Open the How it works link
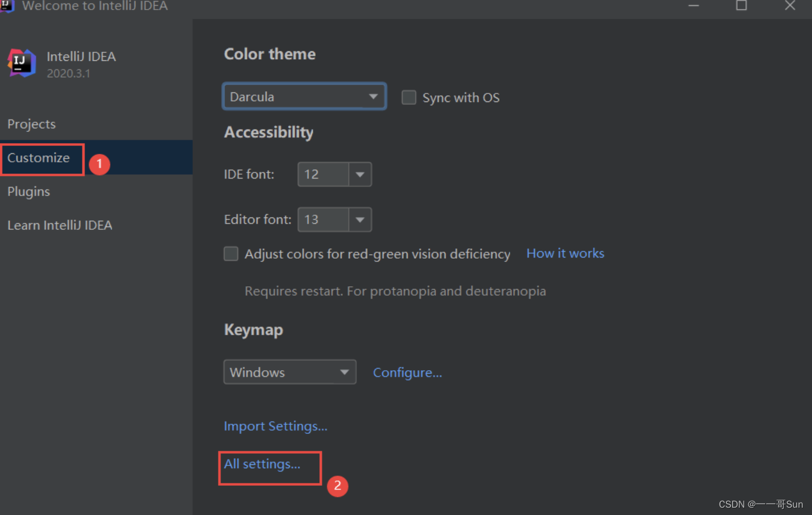812x515 pixels. [565, 254]
